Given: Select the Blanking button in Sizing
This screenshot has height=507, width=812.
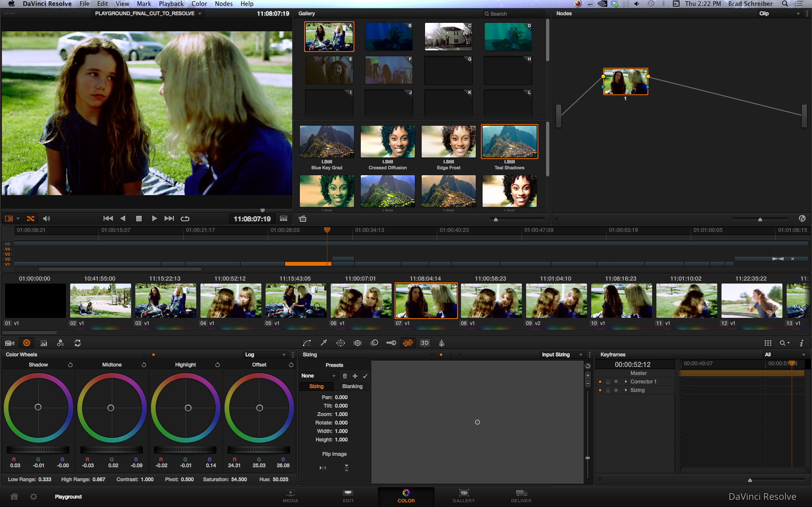Looking at the screenshot, I should 352,386.
